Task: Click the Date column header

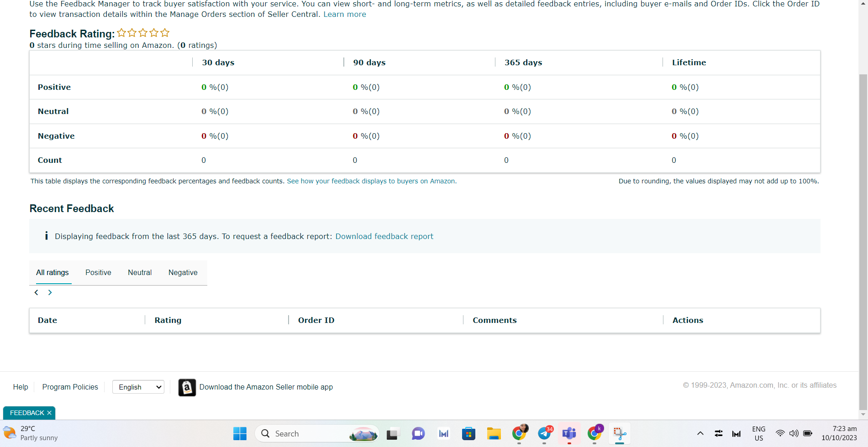Action: click(47, 320)
